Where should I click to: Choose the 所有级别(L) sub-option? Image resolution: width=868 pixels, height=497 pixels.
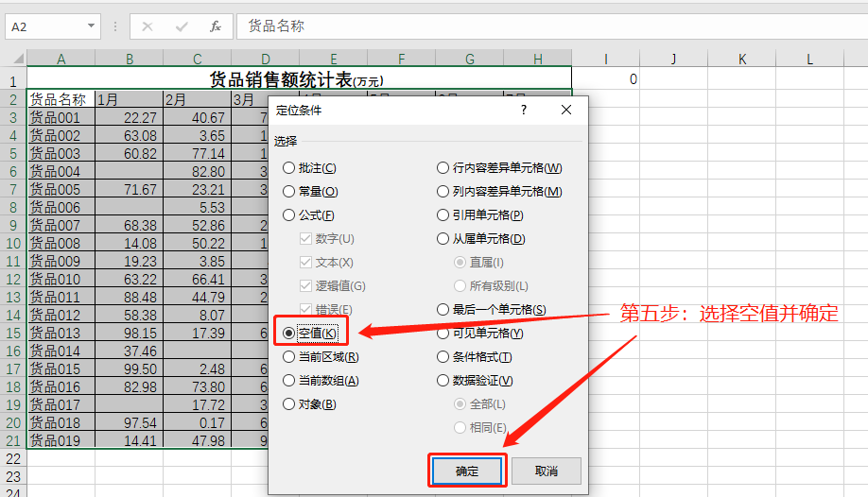tap(491, 286)
